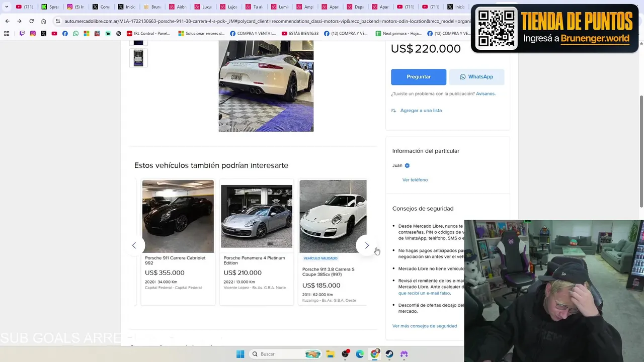644x362 pixels.
Task: Click the US$ 220.000 listing price
Action: click(x=426, y=49)
